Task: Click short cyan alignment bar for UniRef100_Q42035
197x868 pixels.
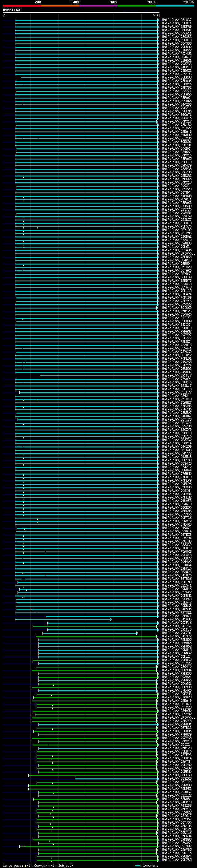Action: pyautogui.click(x=63, y=619)
